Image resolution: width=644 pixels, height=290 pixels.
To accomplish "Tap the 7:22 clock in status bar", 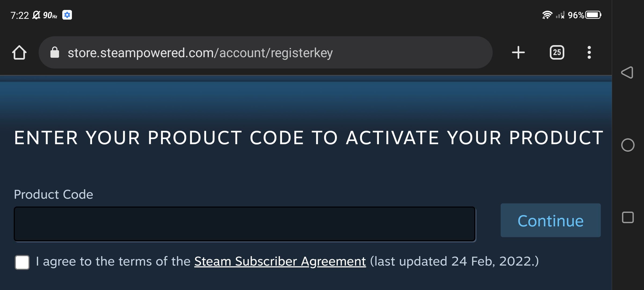I will pyautogui.click(x=20, y=15).
